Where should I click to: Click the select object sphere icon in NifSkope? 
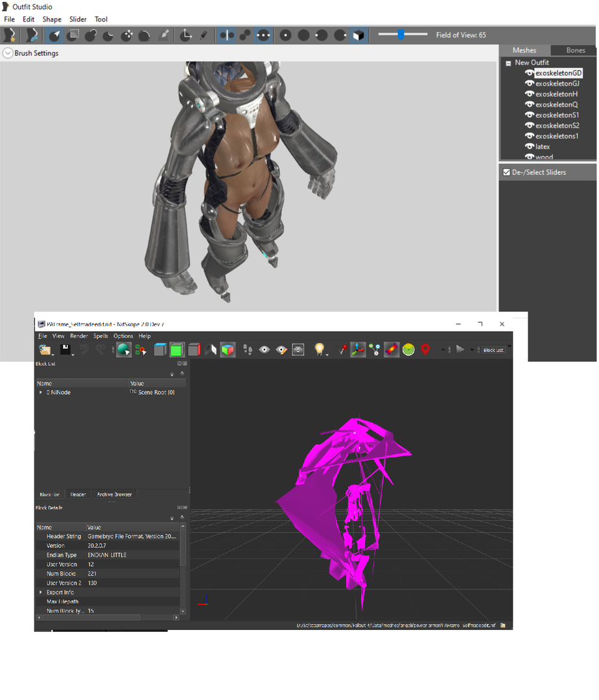[x=124, y=349]
